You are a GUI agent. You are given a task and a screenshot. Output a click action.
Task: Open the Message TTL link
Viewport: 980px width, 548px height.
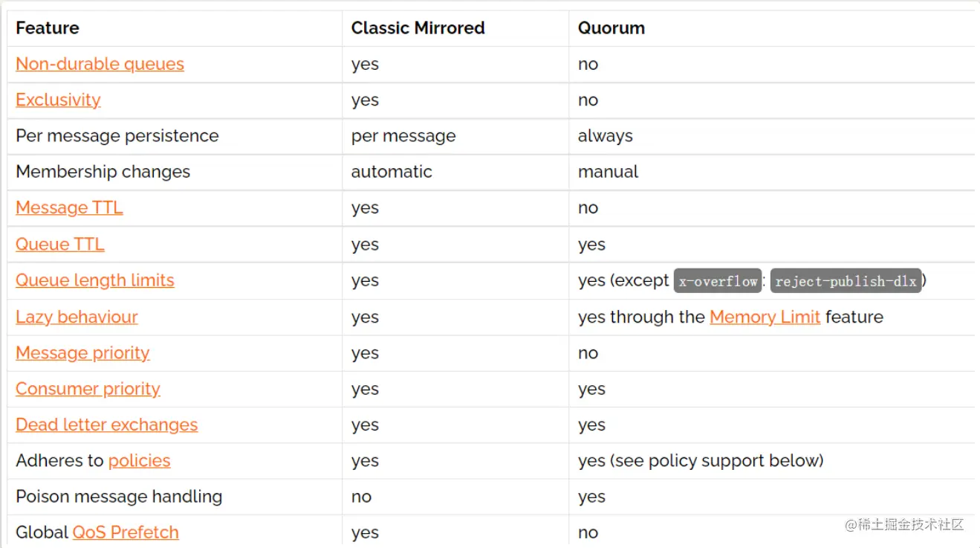69,208
